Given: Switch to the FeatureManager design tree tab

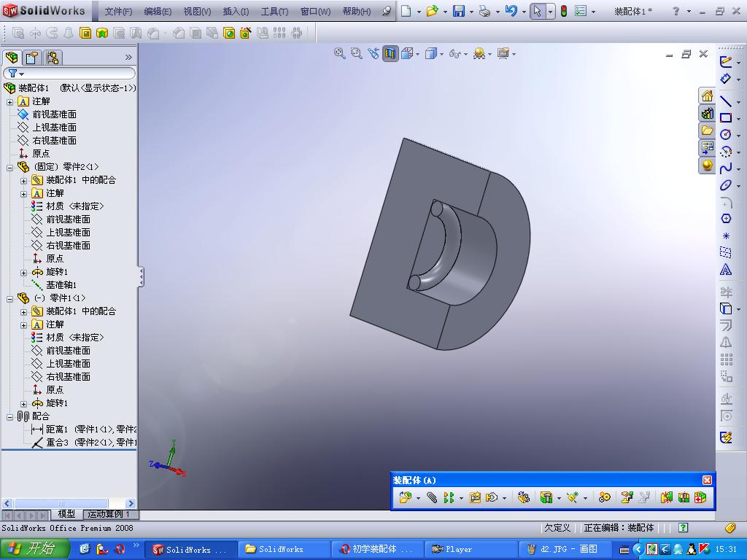Looking at the screenshot, I should (x=12, y=58).
